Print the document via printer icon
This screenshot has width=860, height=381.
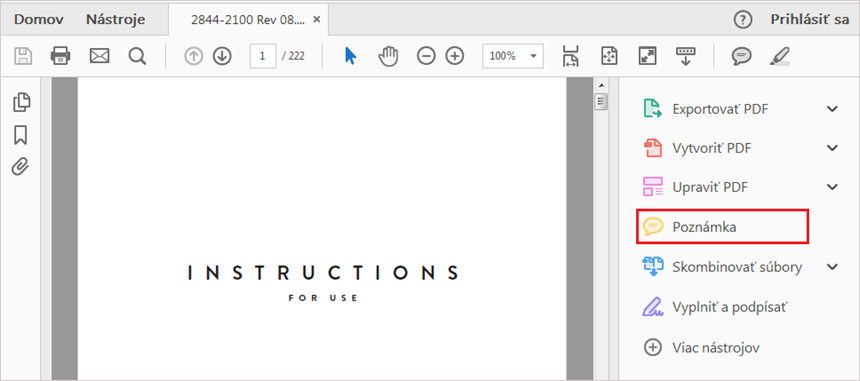[60, 56]
